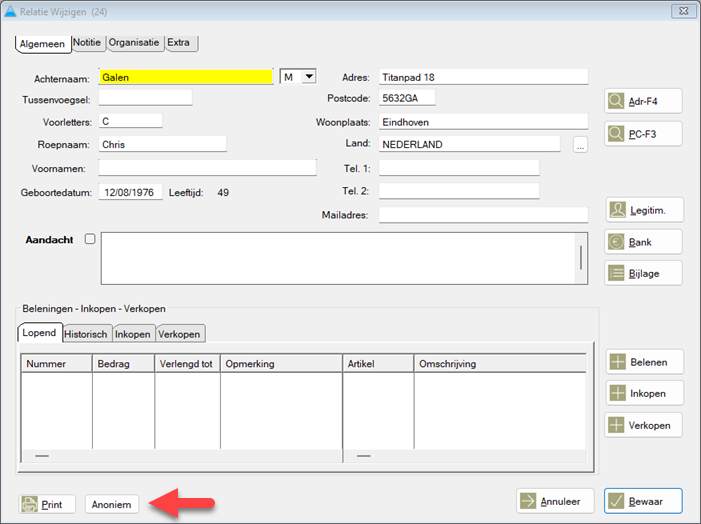Open the Historisch tab

(86, 334)
